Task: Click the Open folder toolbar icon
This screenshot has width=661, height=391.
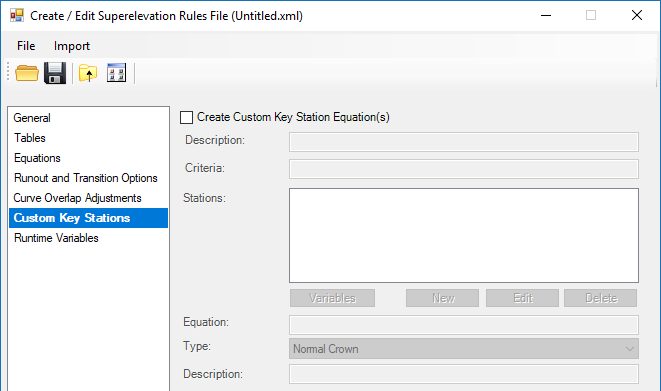Action: pos(27,73)
